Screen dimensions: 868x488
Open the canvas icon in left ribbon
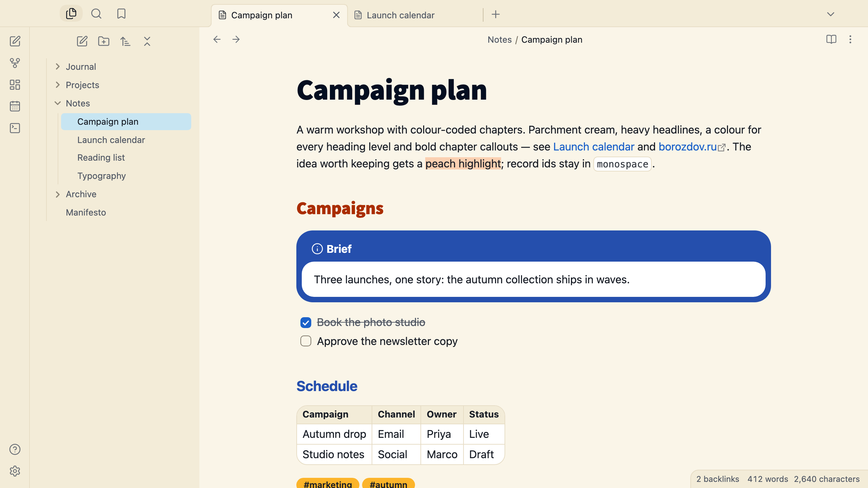tap(15, 85)
